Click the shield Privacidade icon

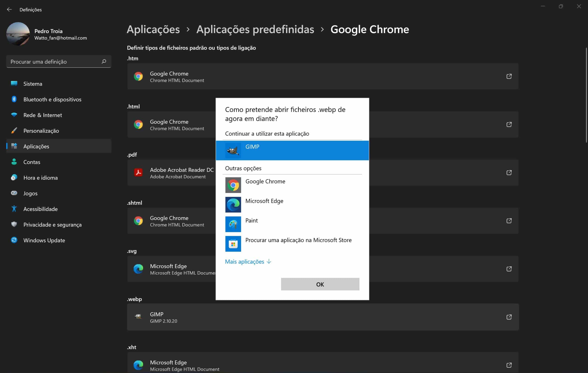[14, 224]
